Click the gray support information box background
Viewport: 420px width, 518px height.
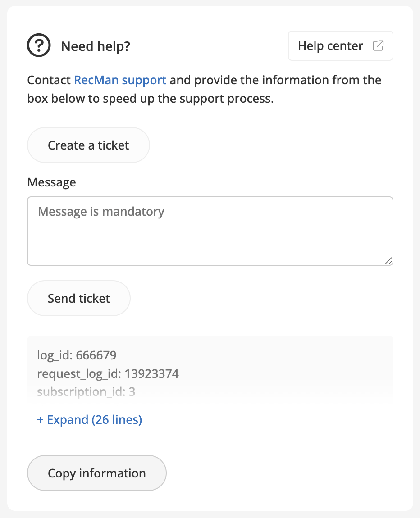[293, 365]
